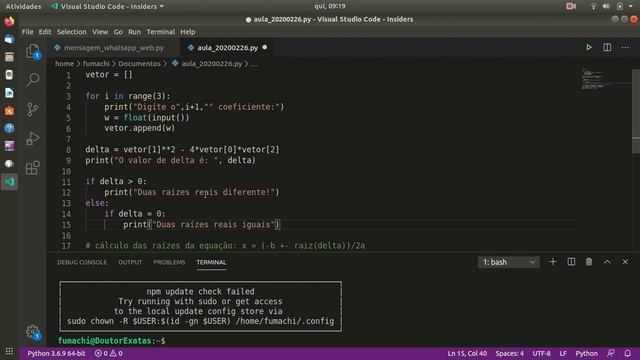Open the Files manager from the dock

[x=9, y=57]
